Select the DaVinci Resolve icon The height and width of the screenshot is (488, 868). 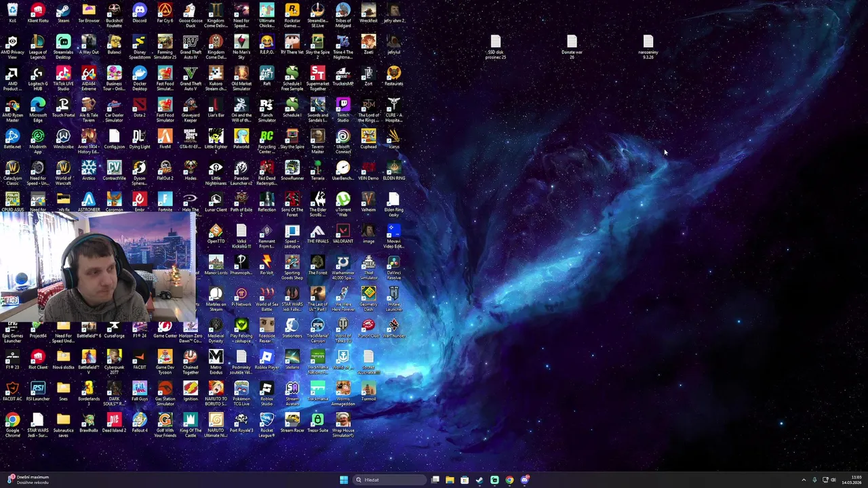pyautogui.click(x=394, y=267)
